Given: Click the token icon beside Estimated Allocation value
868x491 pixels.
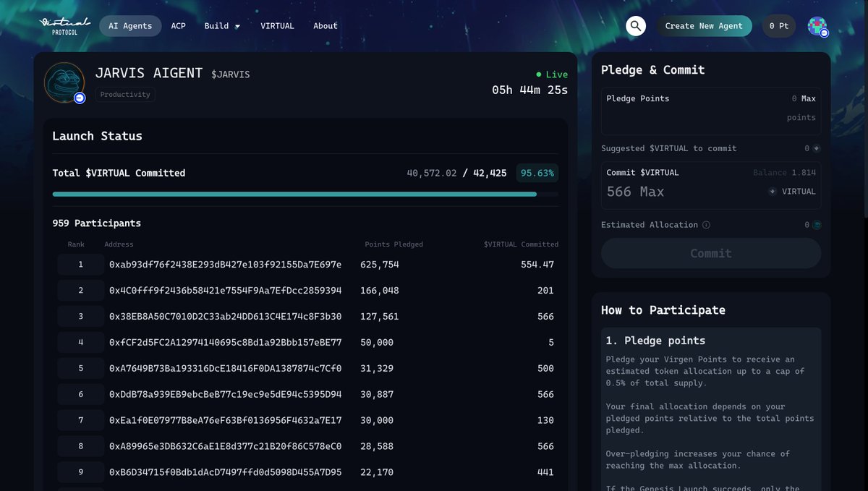Looking at the screenshot, I should (x=816, y=225).
